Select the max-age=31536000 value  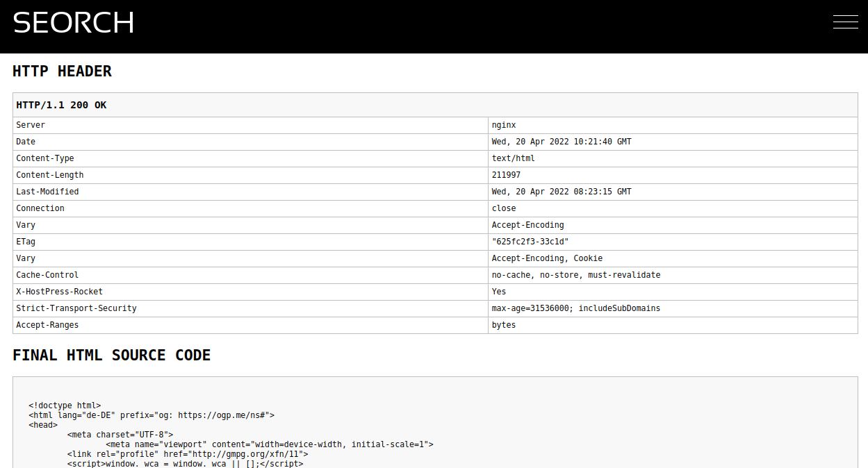point(576,308)
